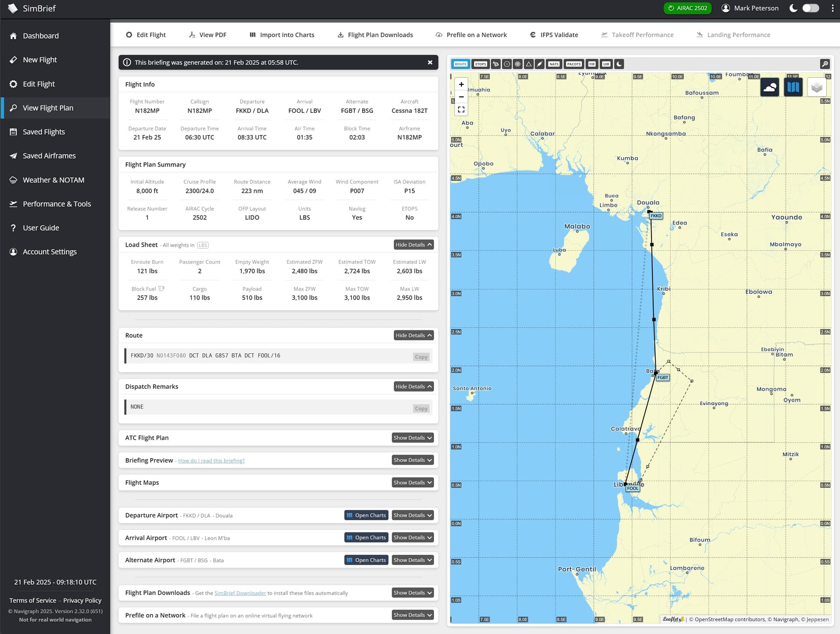Follow 'How do I read this briefing?' link
Image resolution: width=840 pixels, height=634 pixels.
coord(211,461)
